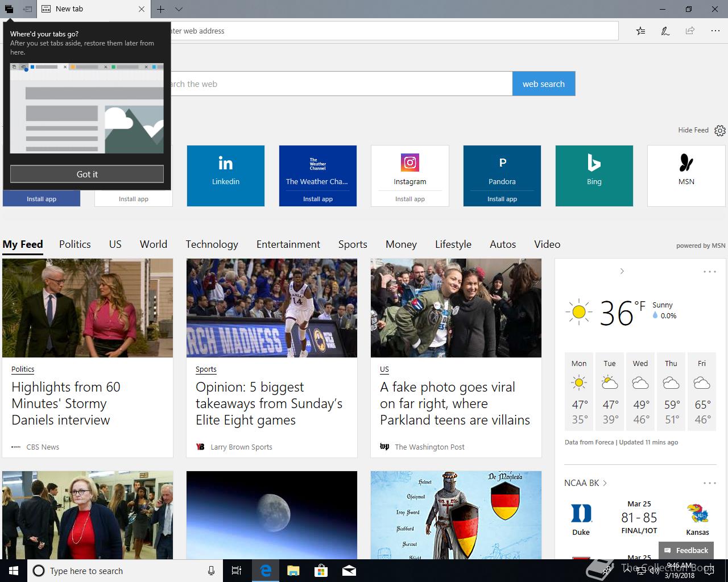Screen dimensions: 728x582
Task: Open Microsoft Store from taskbar
Action: click(321, 571)
